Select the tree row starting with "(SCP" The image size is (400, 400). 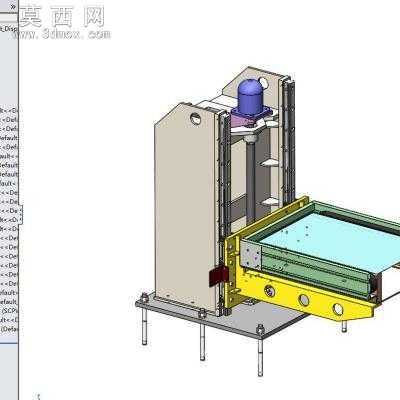coord(9,311)
